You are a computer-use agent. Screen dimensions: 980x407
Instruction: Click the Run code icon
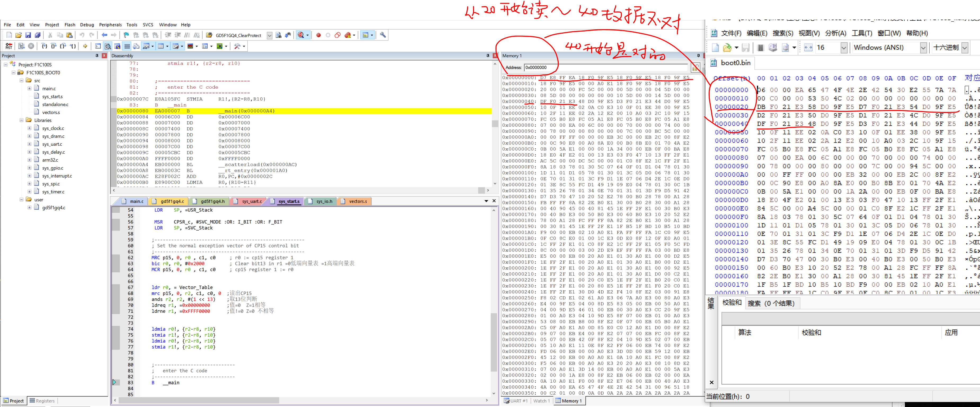21,46
